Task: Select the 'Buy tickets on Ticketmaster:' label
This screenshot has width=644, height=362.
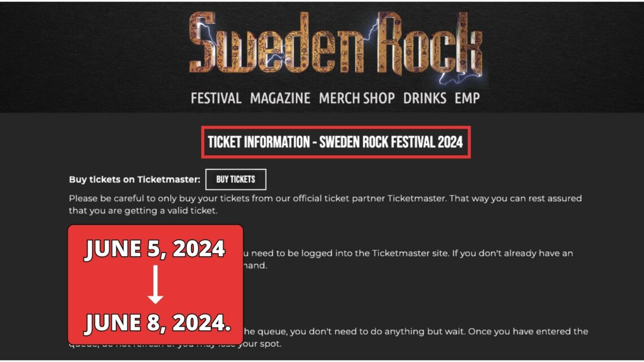Action: tap(135, 178)
